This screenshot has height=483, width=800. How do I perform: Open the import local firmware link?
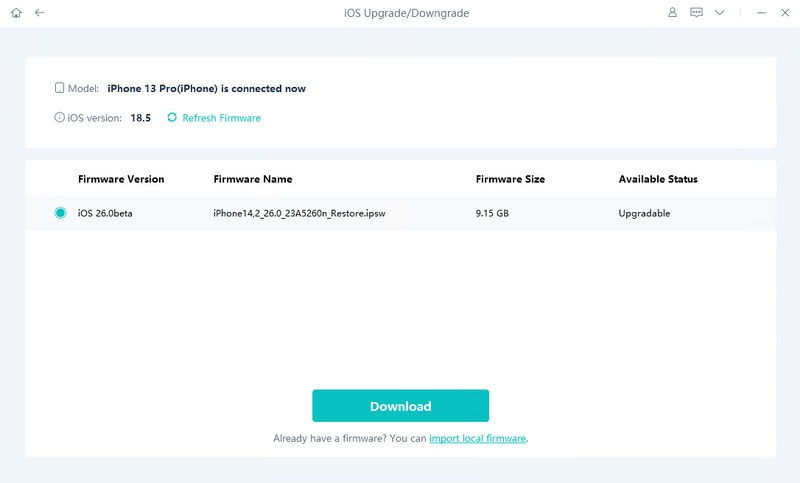(478, 438)
